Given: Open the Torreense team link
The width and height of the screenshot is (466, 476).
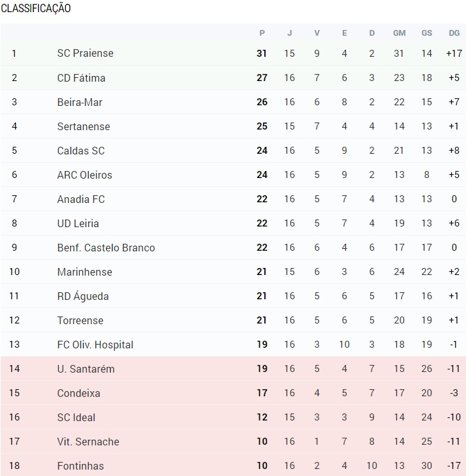Looking at the screenshot, I should tap(80, 320).
